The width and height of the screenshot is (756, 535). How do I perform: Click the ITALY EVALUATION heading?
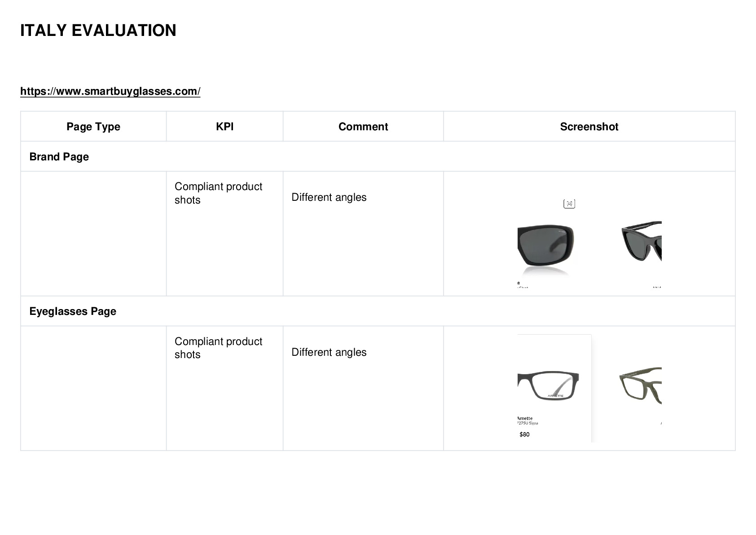[x=98, y=31]
